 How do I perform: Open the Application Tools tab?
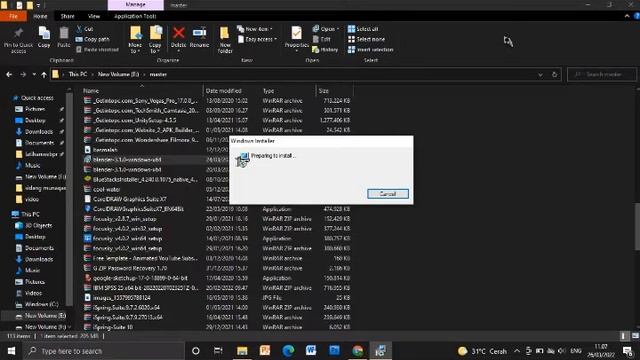pyautogui.click(x=135, y=16)
